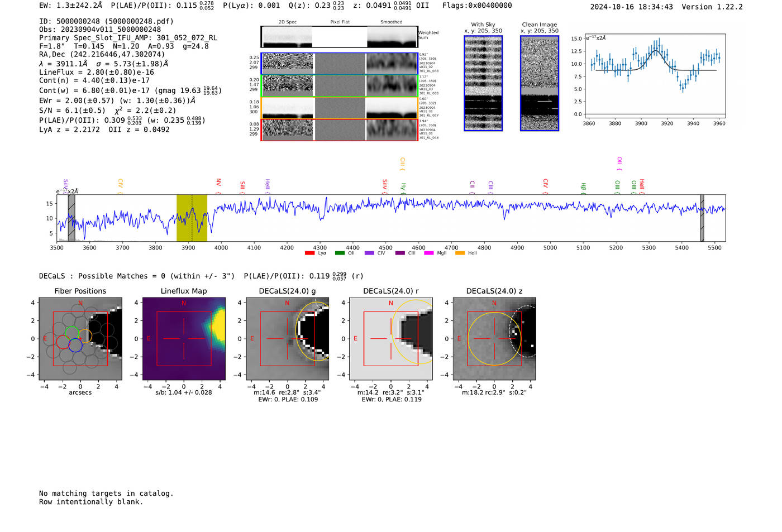Click the 'EW: 1.3±242.2Å' header value
782x532 pixels.
coord(71,6)
